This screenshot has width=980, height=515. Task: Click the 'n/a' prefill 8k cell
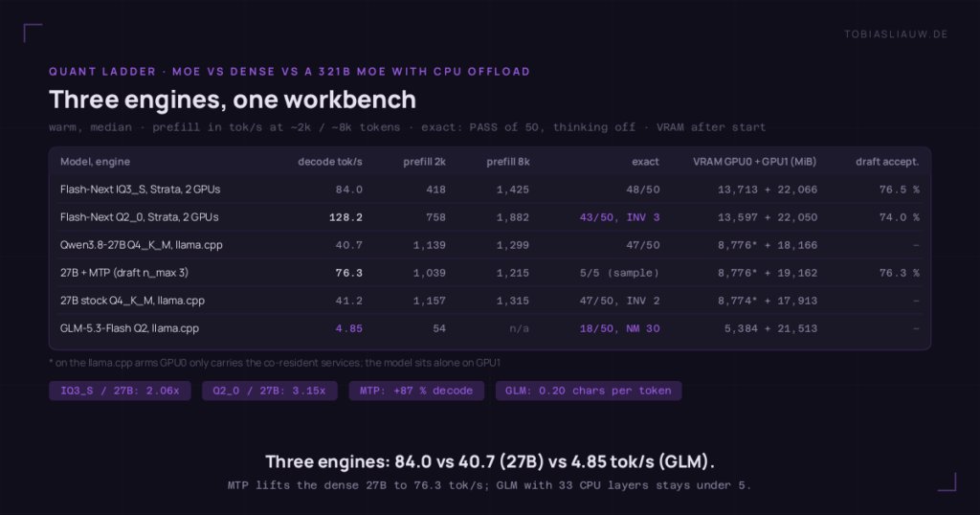[520, 328]
